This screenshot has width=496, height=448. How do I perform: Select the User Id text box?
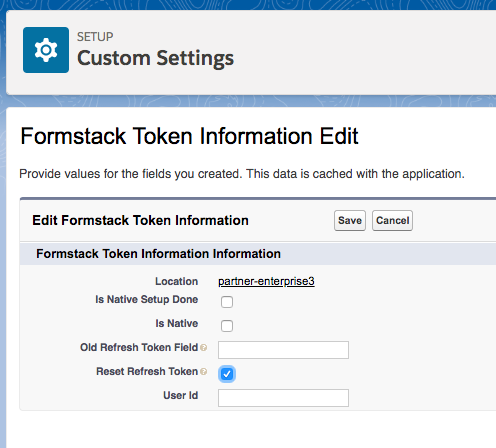click(283, 398)
